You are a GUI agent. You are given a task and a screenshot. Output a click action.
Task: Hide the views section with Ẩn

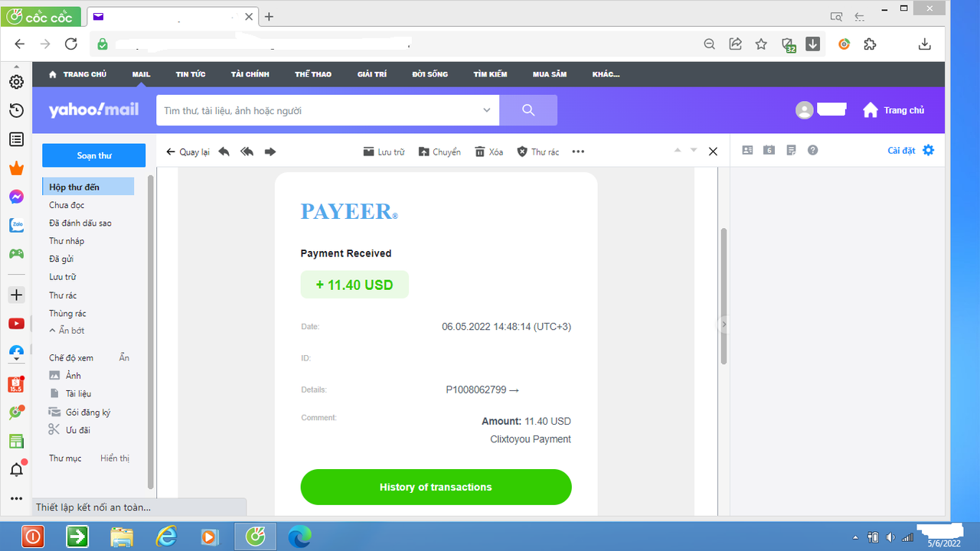(124, 357)
